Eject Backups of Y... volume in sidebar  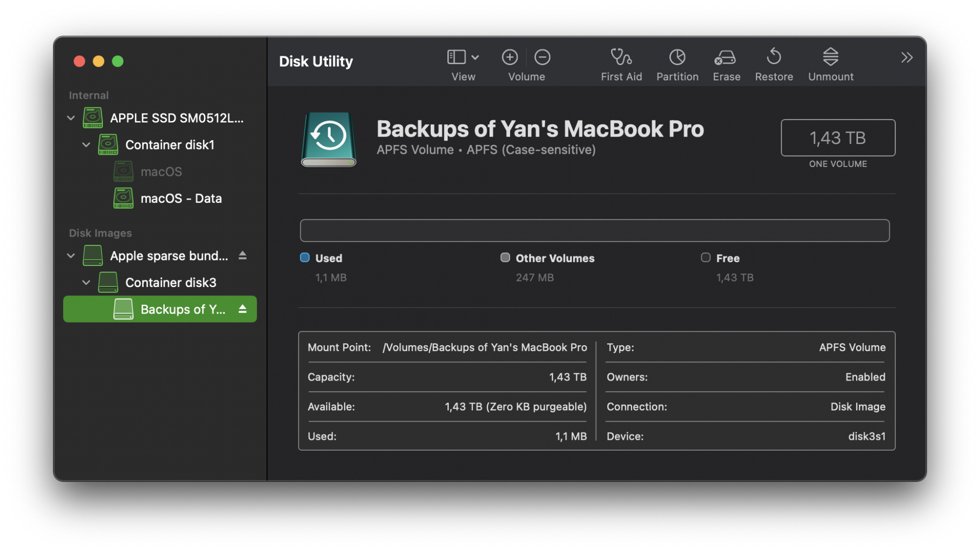[243, 309]
